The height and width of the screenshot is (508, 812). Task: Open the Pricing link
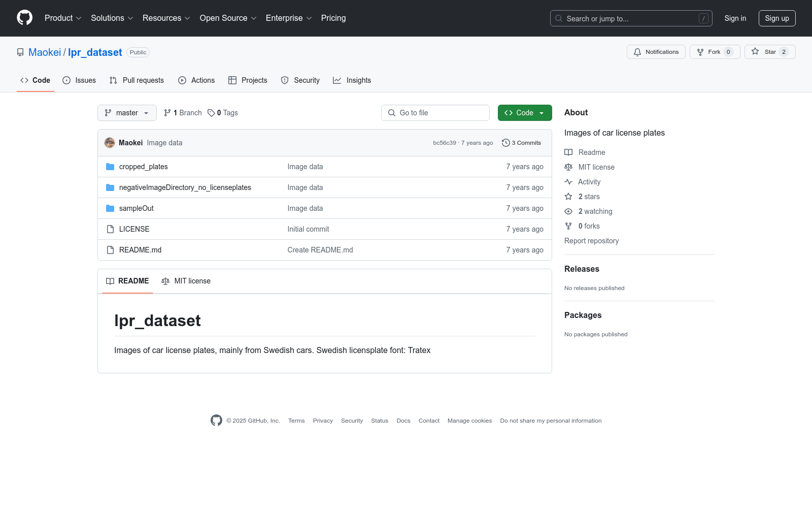pyautogui.click(x=333, y=18)
